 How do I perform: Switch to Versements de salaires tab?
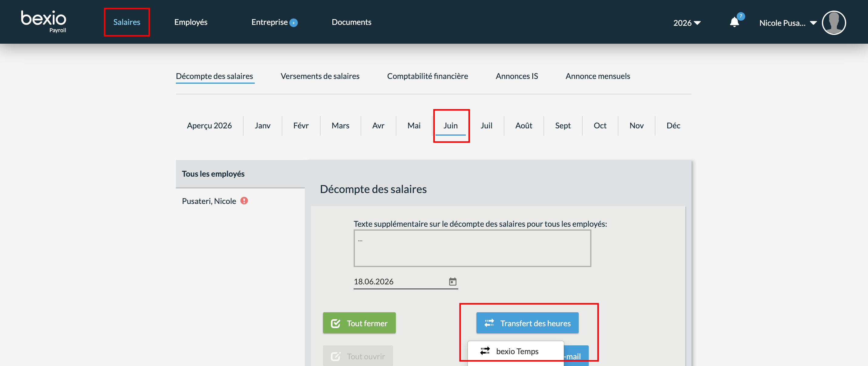(x=320, y=76)
